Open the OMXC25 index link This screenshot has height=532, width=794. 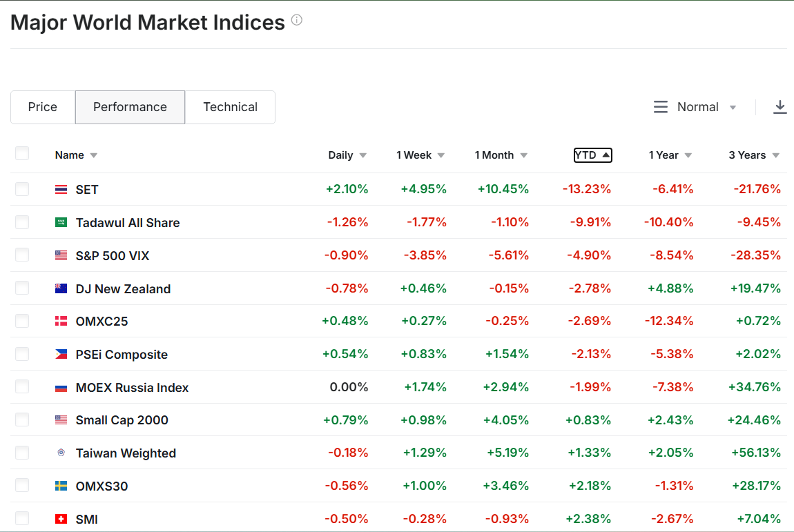(101, 322)
